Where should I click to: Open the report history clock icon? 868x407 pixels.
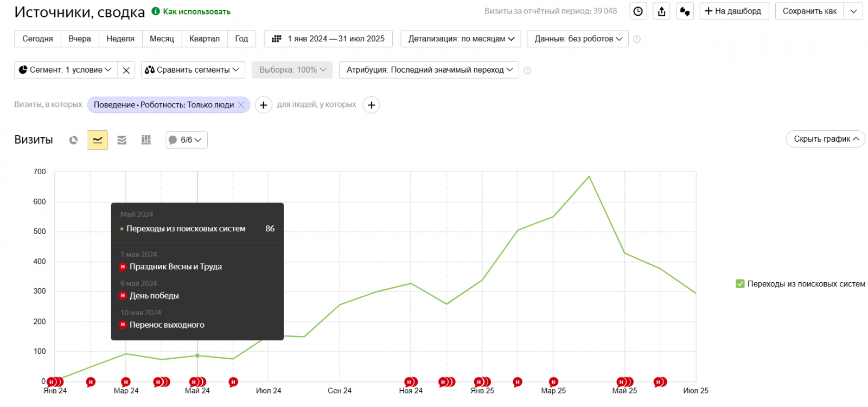[639, 11]
